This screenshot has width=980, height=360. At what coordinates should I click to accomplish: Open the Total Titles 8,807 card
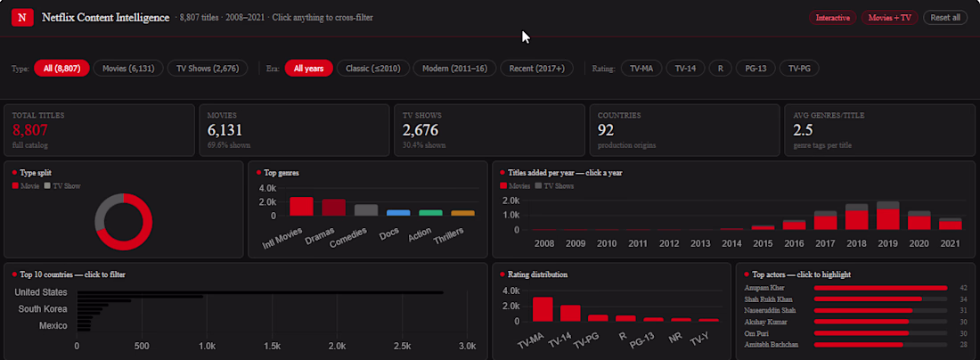point(100,130)
